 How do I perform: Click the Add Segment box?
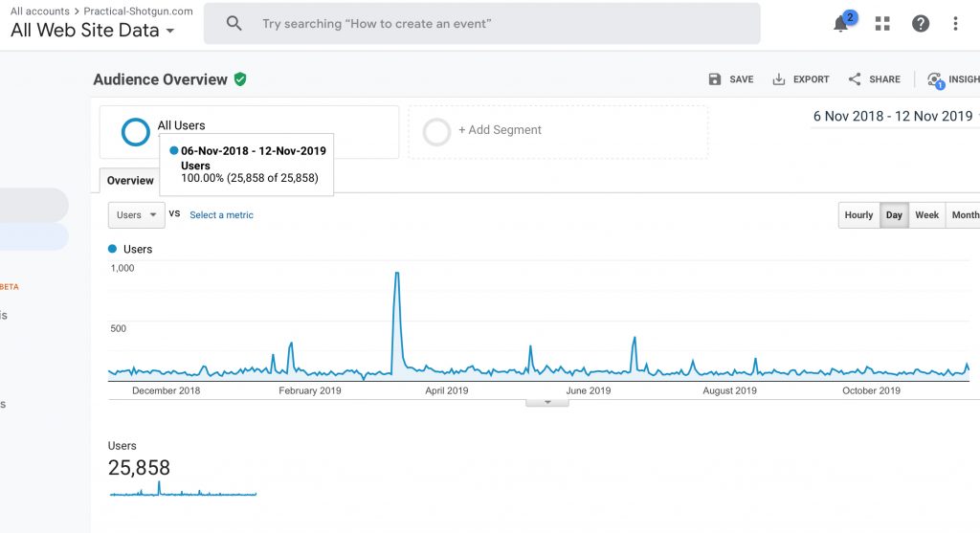coord(558,132)
